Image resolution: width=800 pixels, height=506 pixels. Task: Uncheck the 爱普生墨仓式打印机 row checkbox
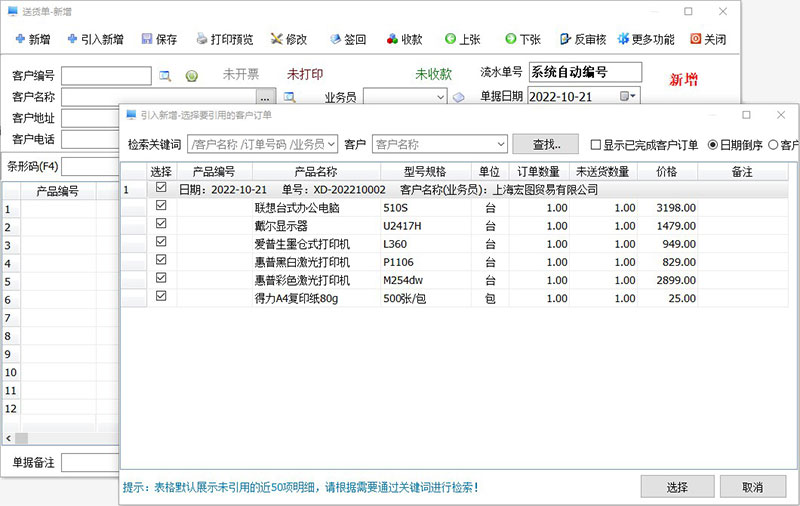(161, 241)
